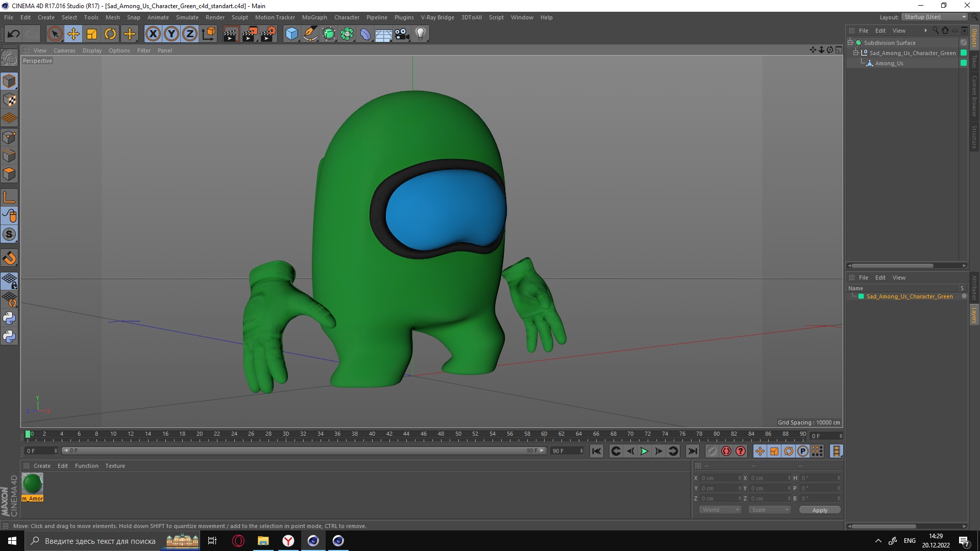The width and height of the screenshot is (980, 551).
Task: Add a Light object
Action: 421,34
